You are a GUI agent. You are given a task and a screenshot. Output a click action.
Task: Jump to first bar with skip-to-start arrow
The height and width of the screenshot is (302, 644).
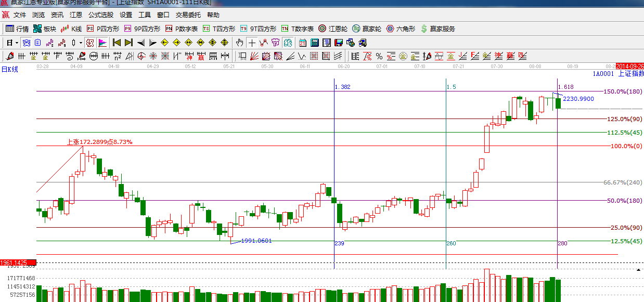(117, 43)
